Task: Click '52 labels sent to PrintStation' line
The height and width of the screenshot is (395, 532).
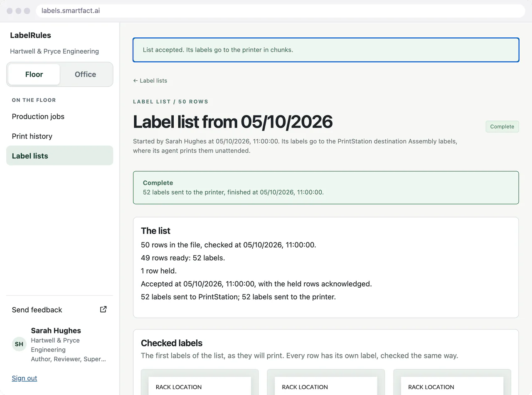Action: (238, 297)
